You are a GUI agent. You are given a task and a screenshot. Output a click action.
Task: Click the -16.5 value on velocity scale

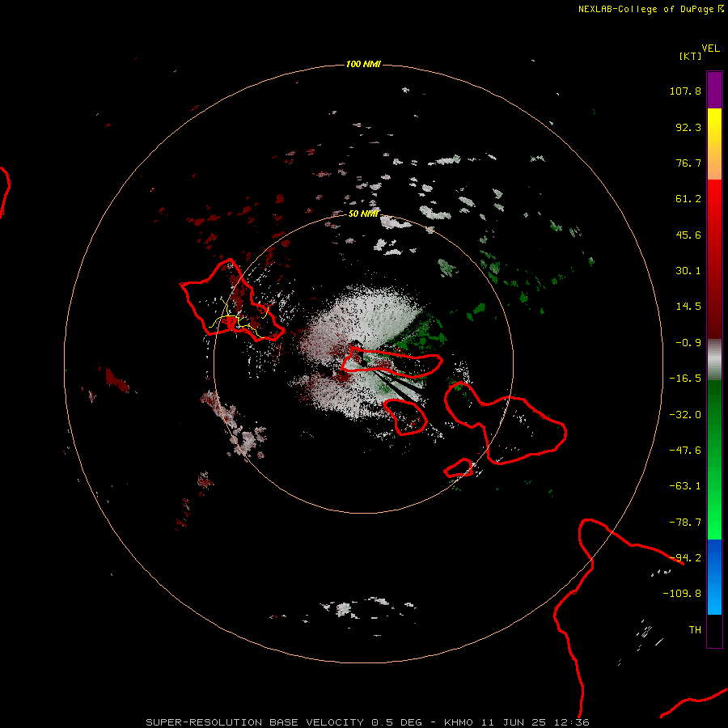tap(685, 379)
